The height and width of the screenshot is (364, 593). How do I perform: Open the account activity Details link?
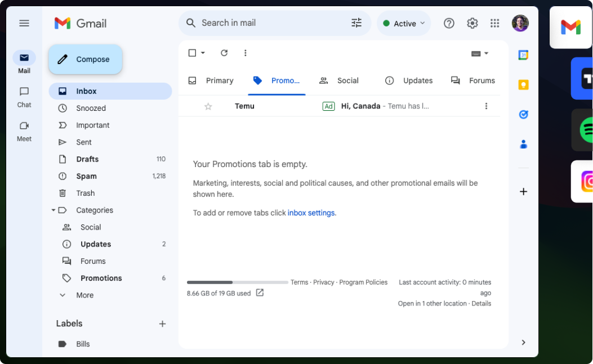481,304
